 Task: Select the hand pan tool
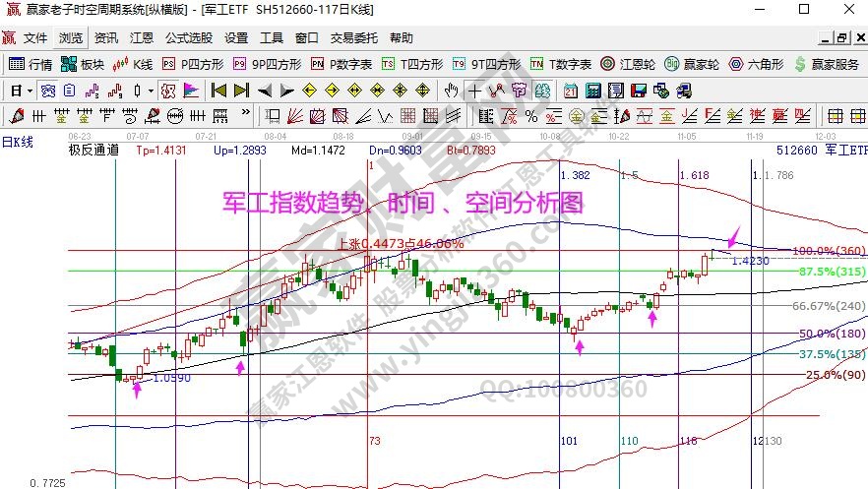click(452, 91)
